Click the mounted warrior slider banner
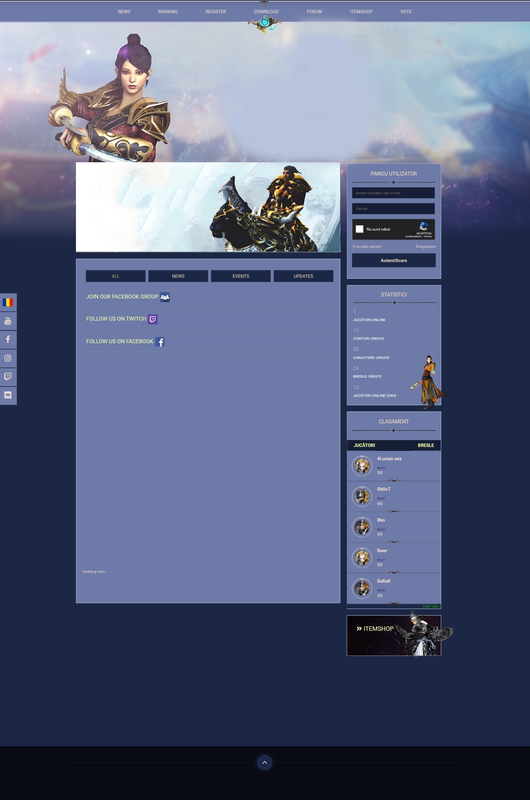The height and width of the screenshot is (800, 530). click(208, 207)
